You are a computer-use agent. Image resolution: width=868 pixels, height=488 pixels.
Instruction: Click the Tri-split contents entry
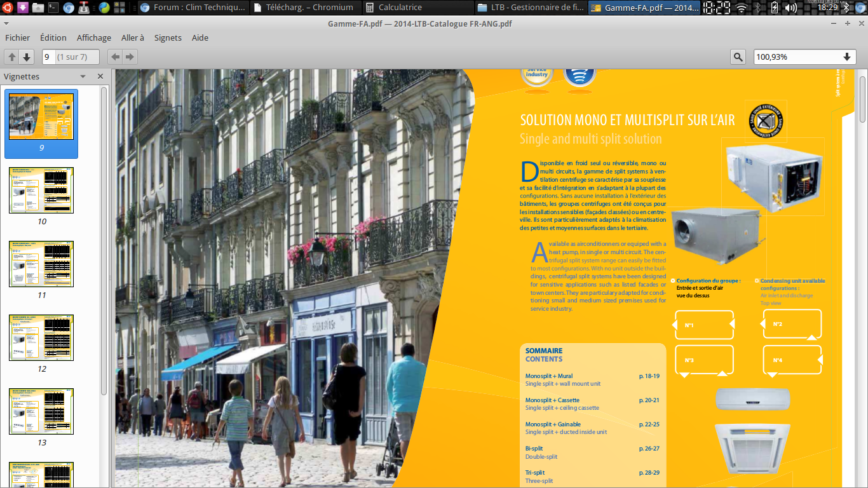(x=535, y=473)
